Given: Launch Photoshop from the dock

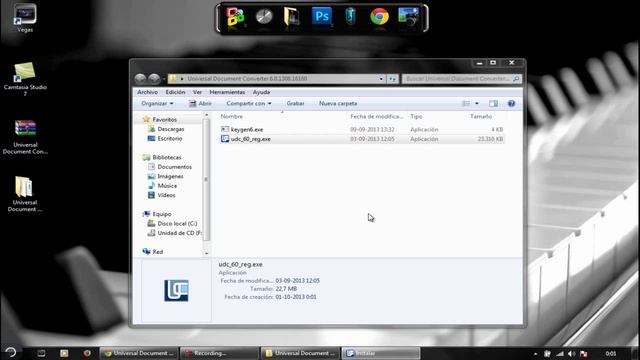Looking at the screenshot, I should (x=322, y=16).
